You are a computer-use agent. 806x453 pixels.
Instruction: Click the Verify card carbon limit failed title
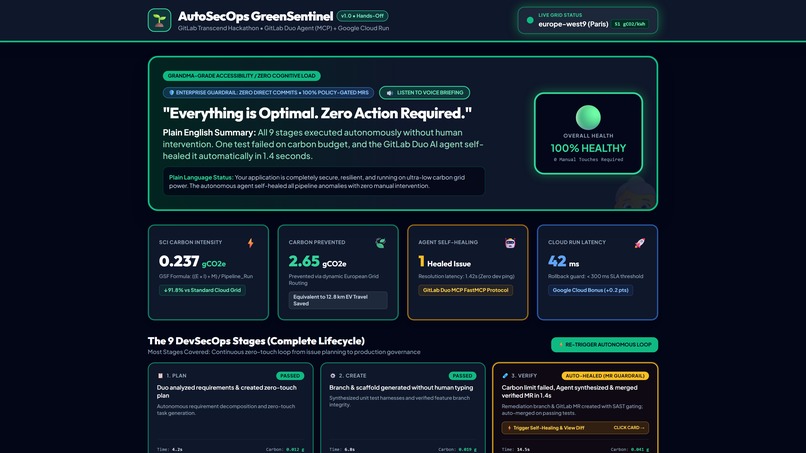570,392
